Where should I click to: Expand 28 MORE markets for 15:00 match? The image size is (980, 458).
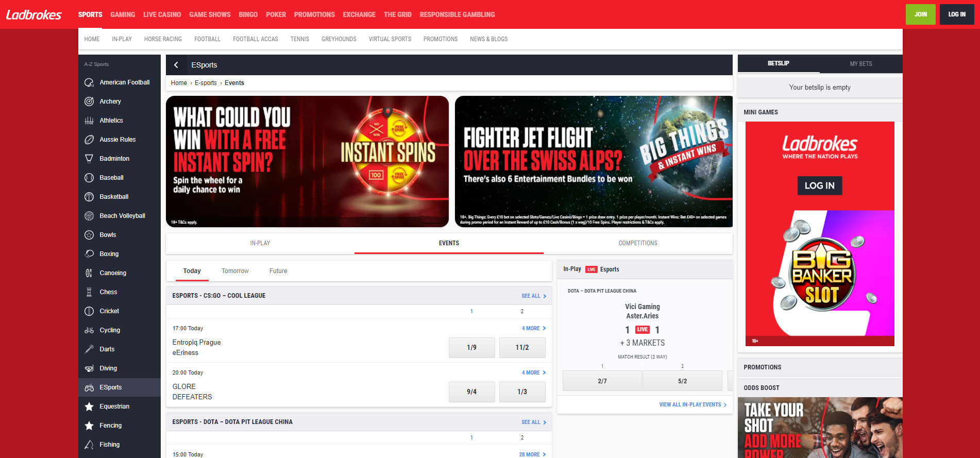[532, 454]
